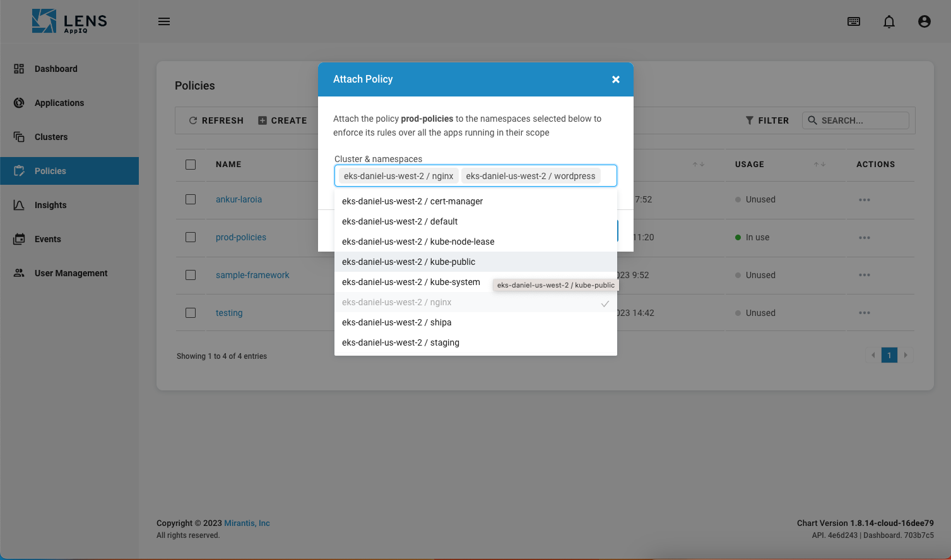The height and width of the screenshot is (560, 951).
Task: Click the Applications sidebar icon
Action: coord(19,103)
